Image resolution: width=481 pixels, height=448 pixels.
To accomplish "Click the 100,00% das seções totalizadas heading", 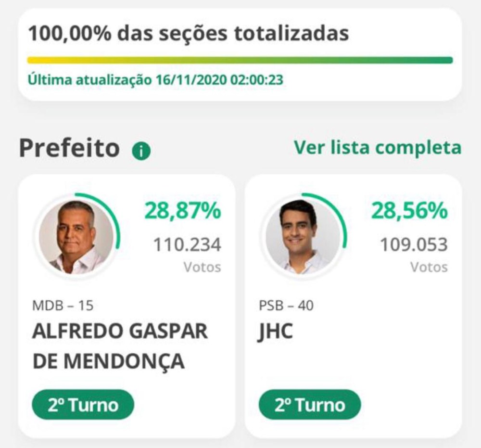I will [189, 33].
